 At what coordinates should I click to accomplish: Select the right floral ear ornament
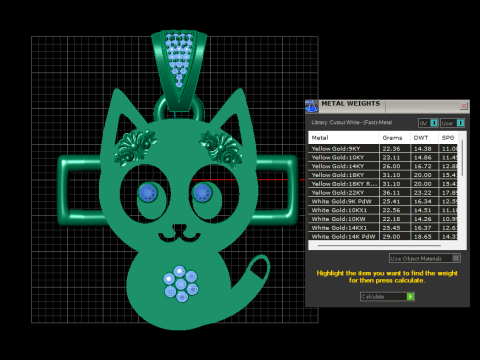(221, 148)
